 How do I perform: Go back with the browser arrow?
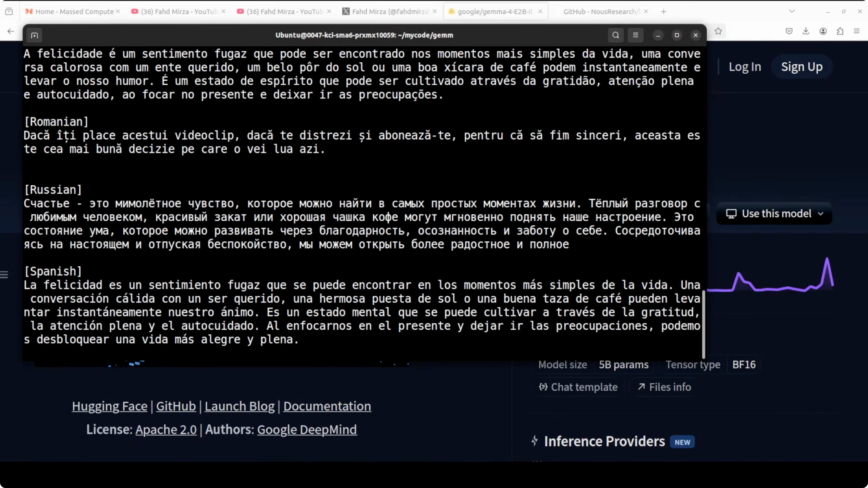pyautogui.click(x=11, y=31)
